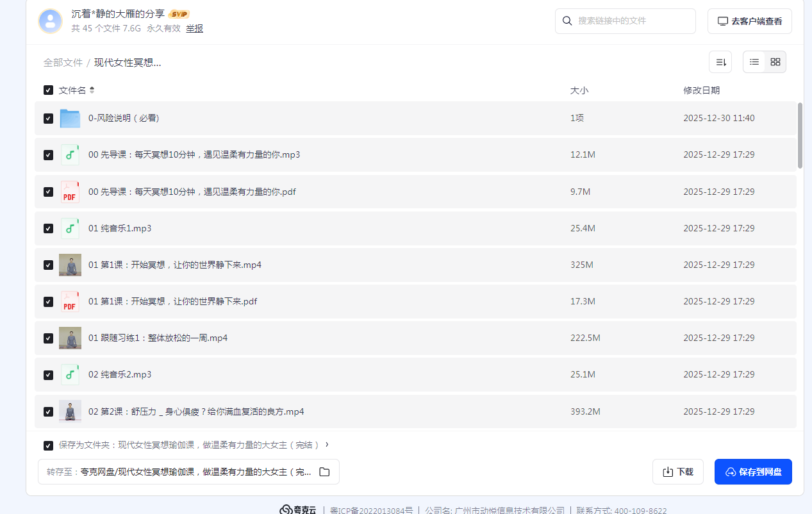Sort by file name column arrows
This screenshot has width=812, height=514.
point(92,90)
